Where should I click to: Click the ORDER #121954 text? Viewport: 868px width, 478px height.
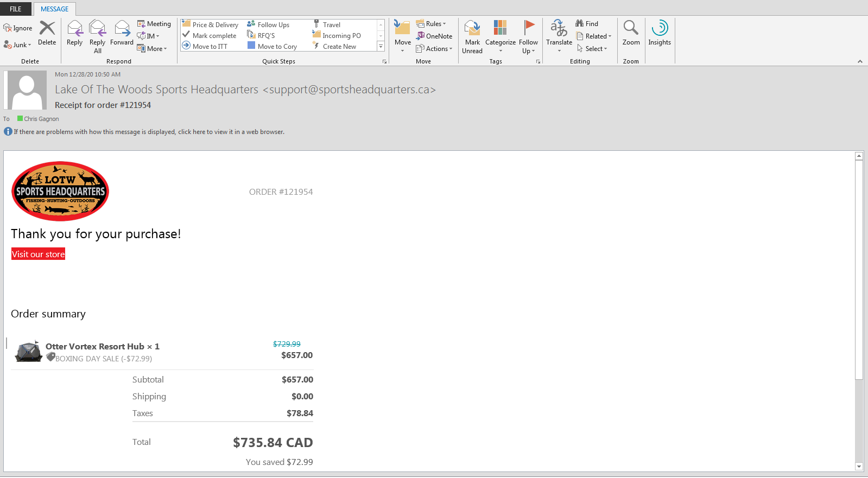281,192
